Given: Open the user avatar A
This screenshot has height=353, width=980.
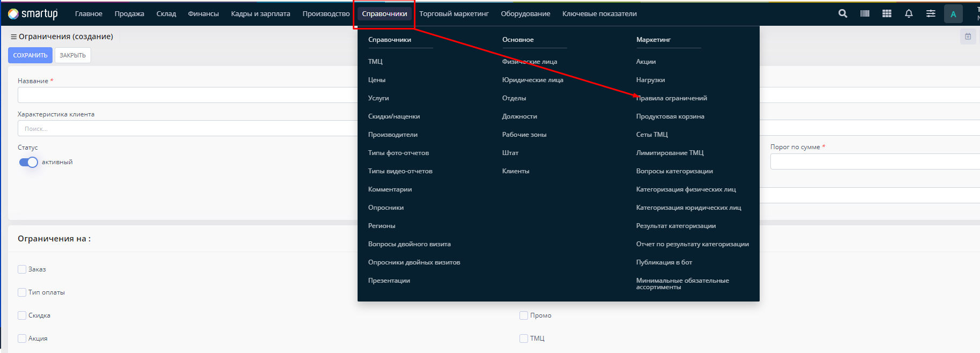Looking at the screenshot, I should click(953, 14).
